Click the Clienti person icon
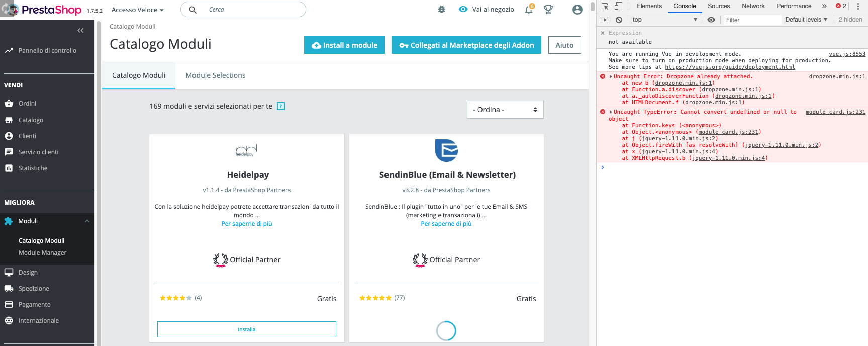868x346 pixels. (x=9, y=136)
